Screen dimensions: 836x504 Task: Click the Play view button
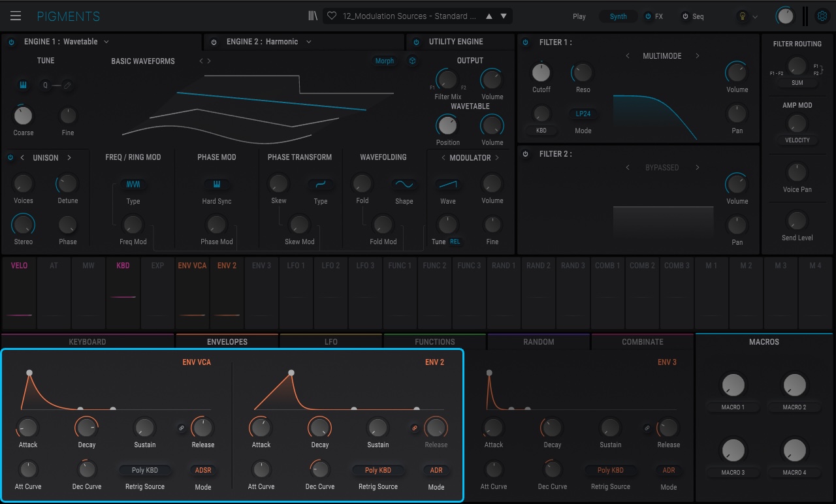click(579, 16)
